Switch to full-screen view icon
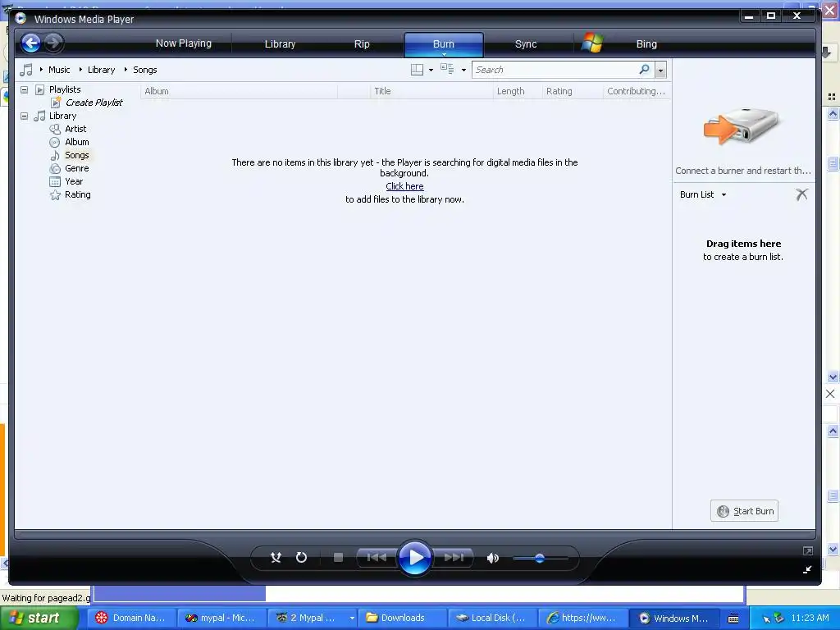This screenshot has width=840, height=630. [808, 550]
